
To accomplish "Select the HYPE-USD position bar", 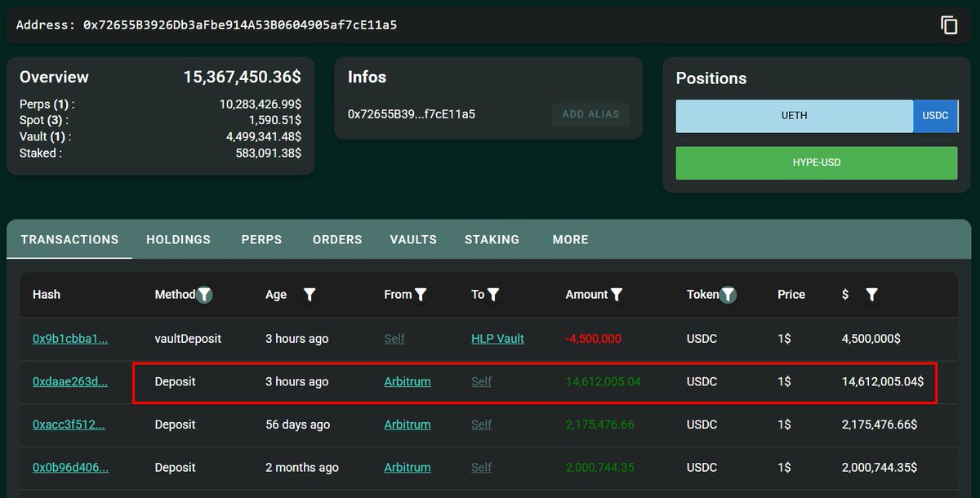I will [x=817, y=162].
